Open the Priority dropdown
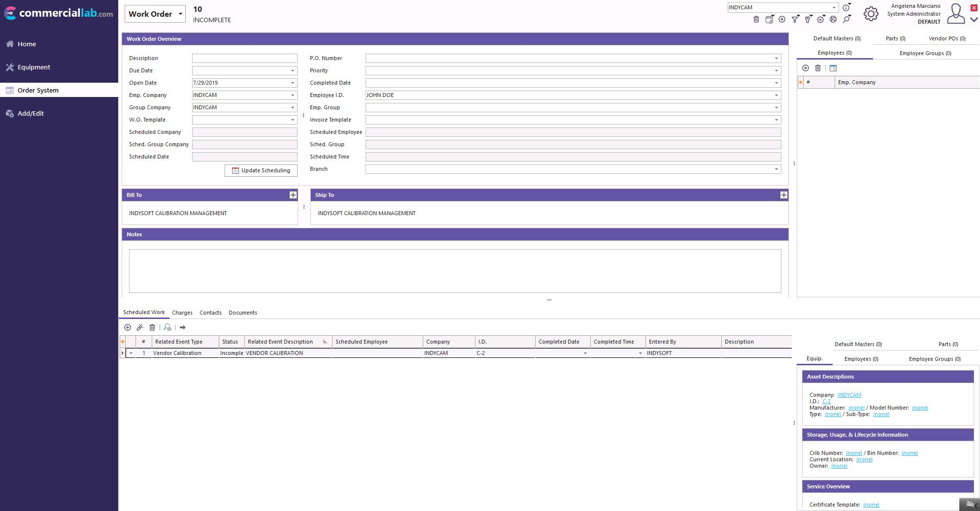The image size is (980, 511). tap(776, 70)
